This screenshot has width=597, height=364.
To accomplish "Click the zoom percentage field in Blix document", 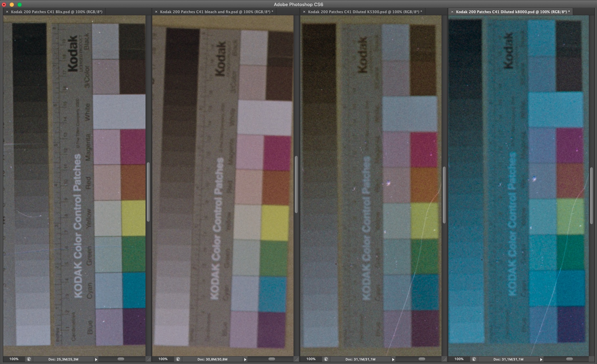I will [x=14, y=359].
